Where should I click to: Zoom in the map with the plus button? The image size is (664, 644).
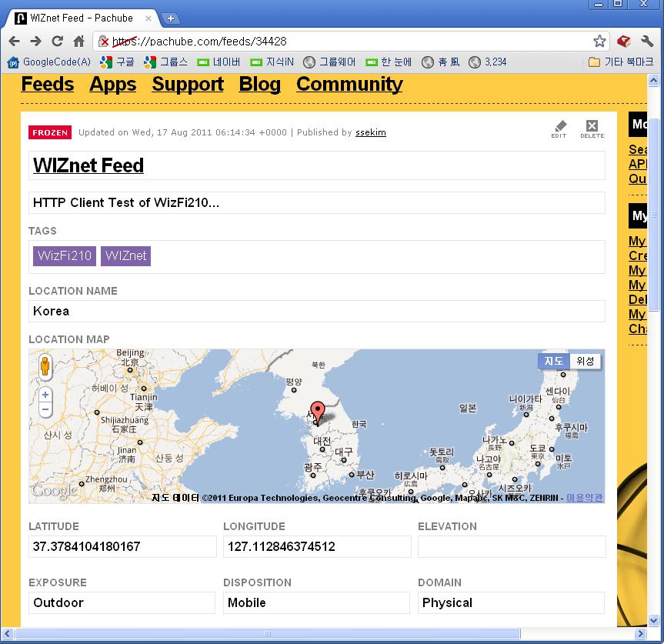pyautogui.click(x=45, y=395)
